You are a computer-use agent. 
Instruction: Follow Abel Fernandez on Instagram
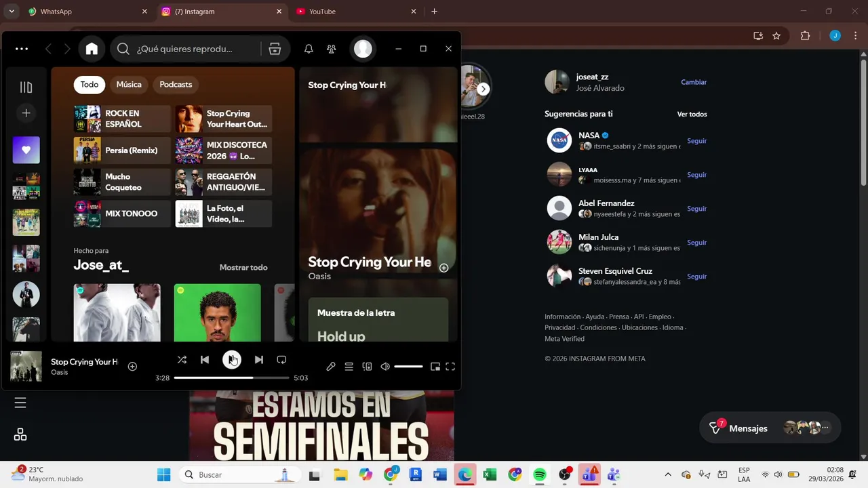coord(696,209)
